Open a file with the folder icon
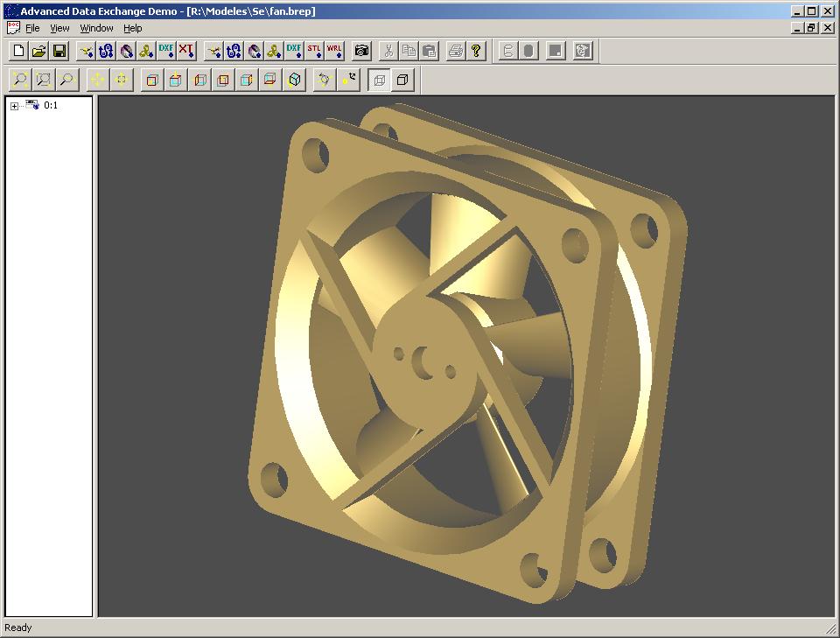The width and height of the screenshot is (840, 638). click(x=39, y=51)
